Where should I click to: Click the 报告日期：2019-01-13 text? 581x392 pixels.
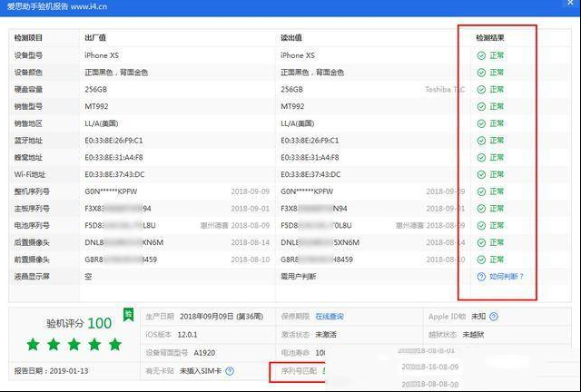coord(51,371)
